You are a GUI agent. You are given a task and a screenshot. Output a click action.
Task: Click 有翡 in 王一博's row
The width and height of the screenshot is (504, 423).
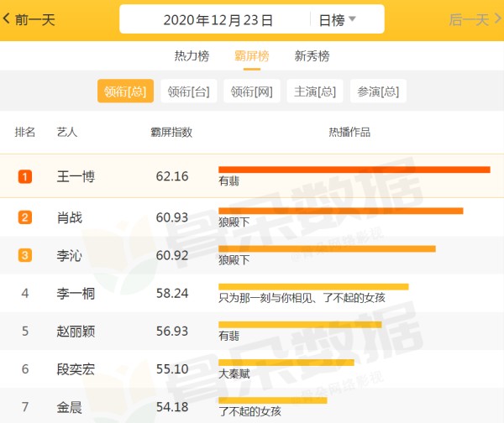tap(228, 180)
